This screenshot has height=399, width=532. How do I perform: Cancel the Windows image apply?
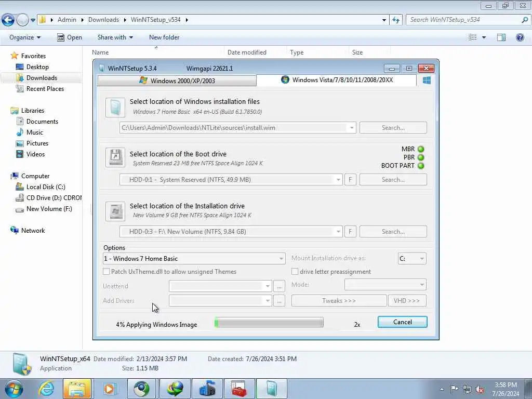tap(403, 322)
